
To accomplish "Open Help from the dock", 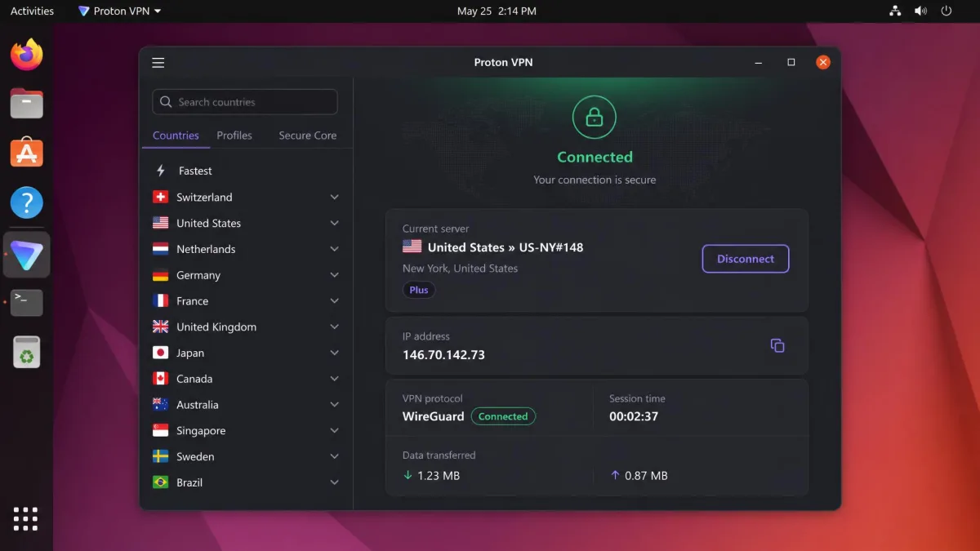I will pyautogui.click(x=26, y=202).
